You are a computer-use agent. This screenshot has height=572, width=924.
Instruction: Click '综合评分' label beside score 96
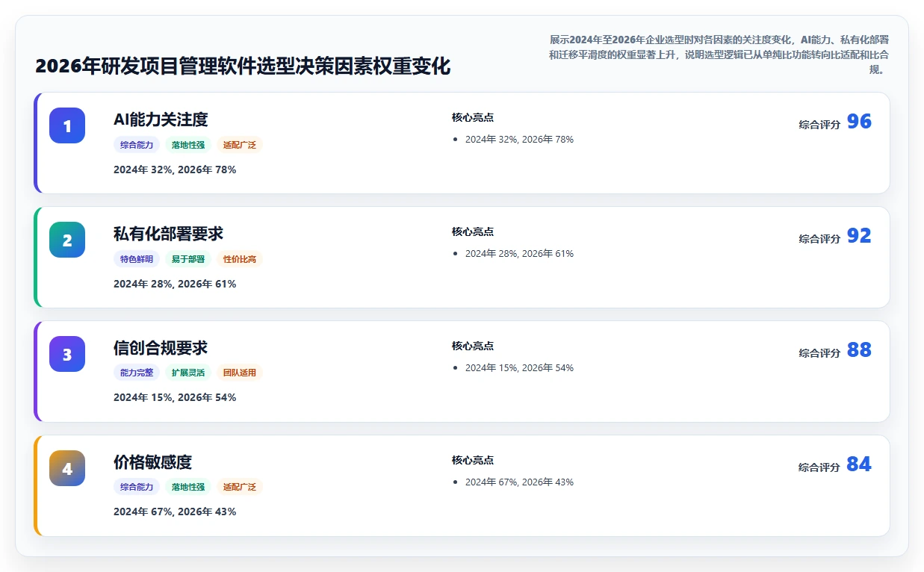[x=819, y=125]
